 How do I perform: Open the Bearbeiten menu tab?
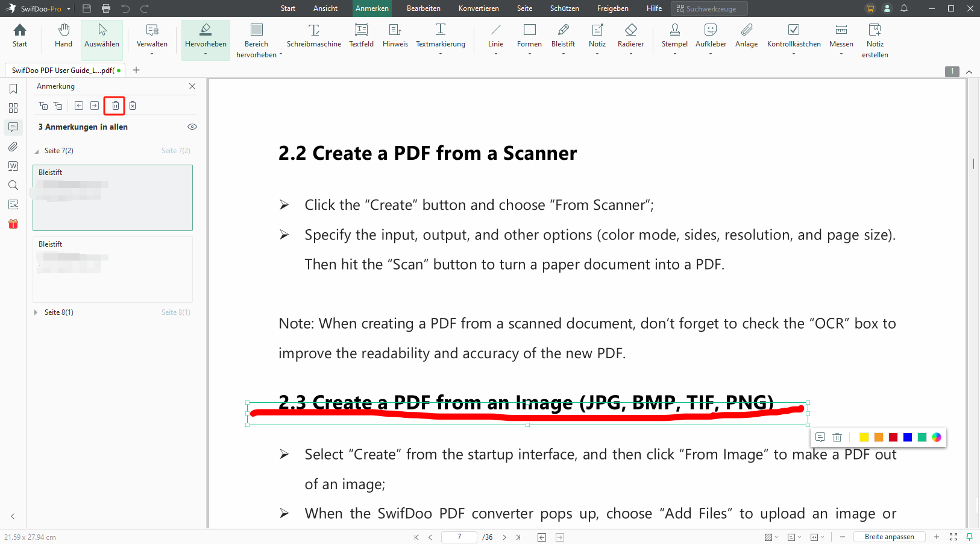[x=424, y=8]
